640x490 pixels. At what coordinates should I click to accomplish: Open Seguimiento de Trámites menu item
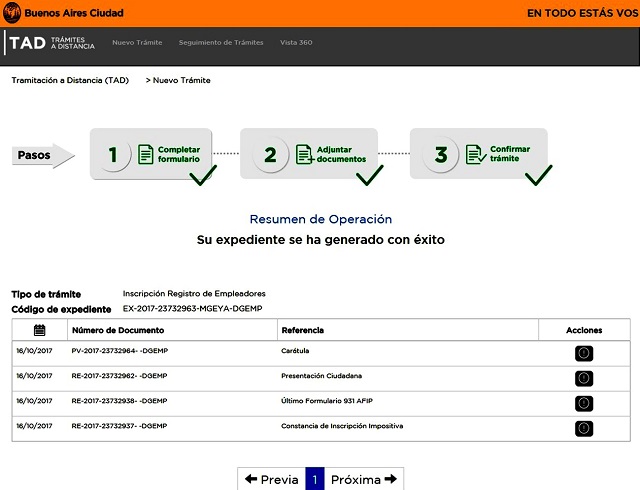(x=221, y=43)
